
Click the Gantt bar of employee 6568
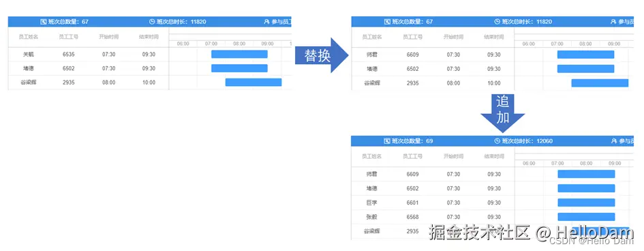[586, 217]
